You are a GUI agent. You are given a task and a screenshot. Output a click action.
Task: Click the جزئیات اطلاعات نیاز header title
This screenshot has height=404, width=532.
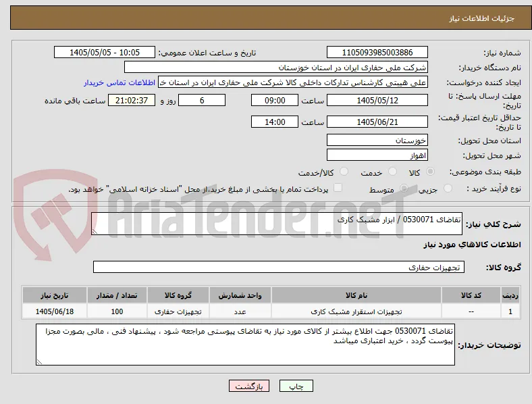click(x=482, y=18)
